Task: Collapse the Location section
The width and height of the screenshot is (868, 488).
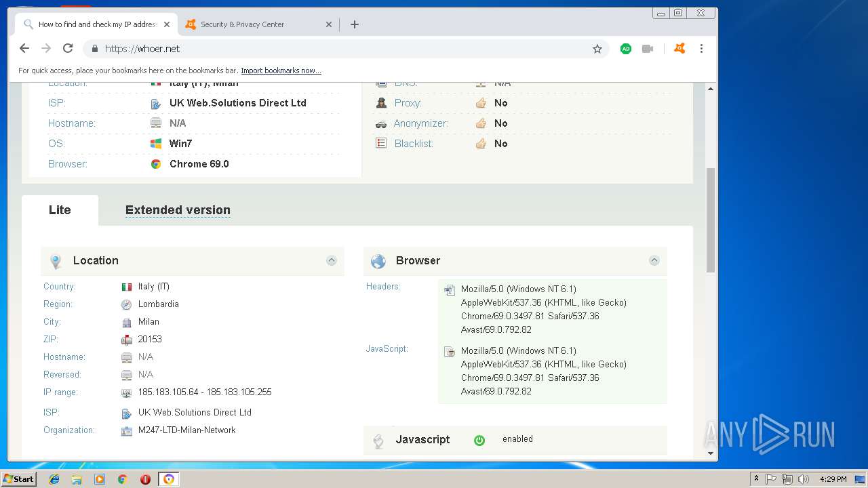Action: click(x=332, y=260)
